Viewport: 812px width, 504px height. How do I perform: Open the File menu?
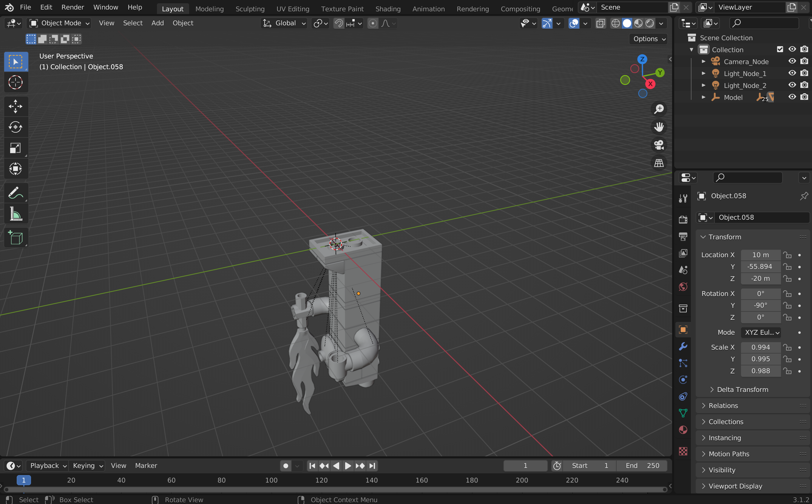point(25,7)
